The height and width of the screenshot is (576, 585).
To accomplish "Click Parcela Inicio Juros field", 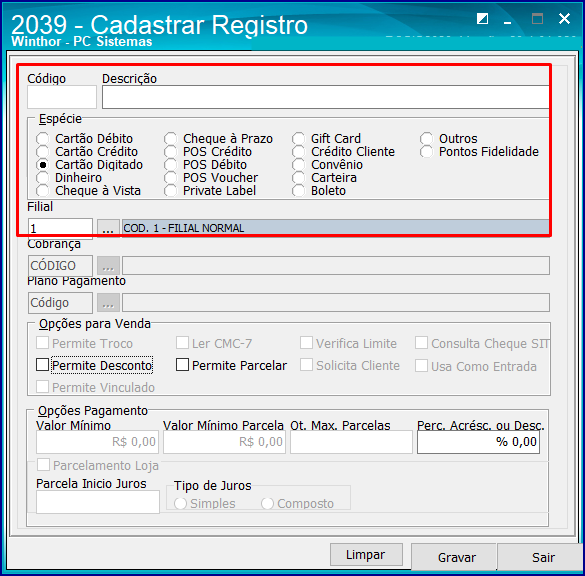I will click(x=98, y=502).
